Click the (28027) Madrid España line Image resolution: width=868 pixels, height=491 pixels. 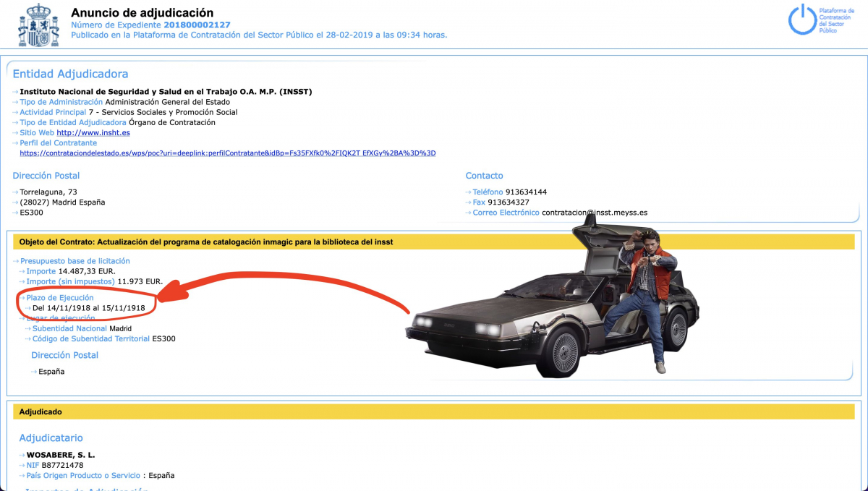click(62, 202)
